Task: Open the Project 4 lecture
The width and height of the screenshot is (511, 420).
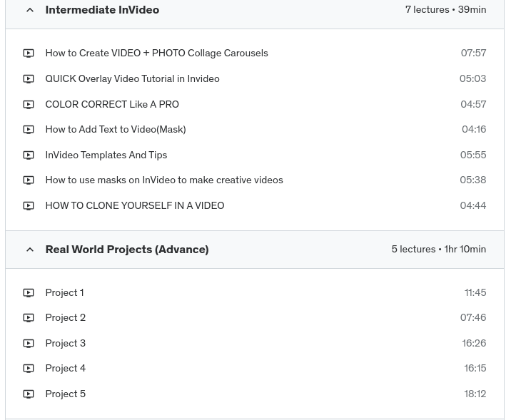Action: click(x=65, y=369)
